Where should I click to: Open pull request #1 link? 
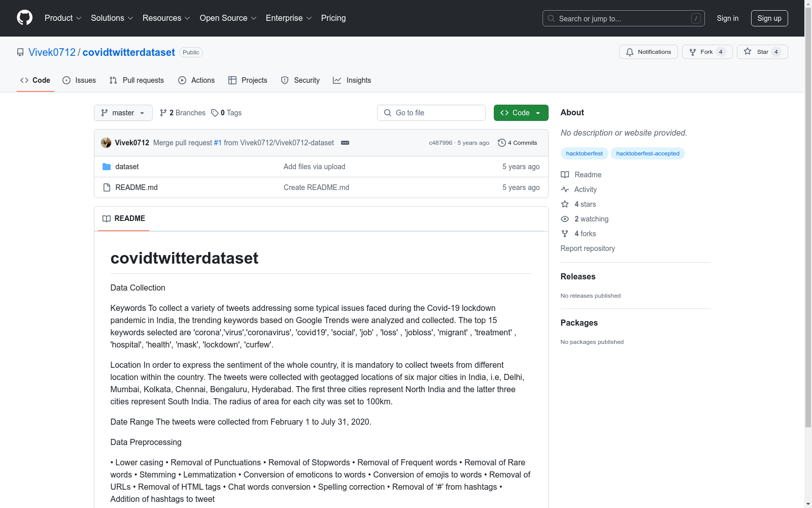pos(218,143)
